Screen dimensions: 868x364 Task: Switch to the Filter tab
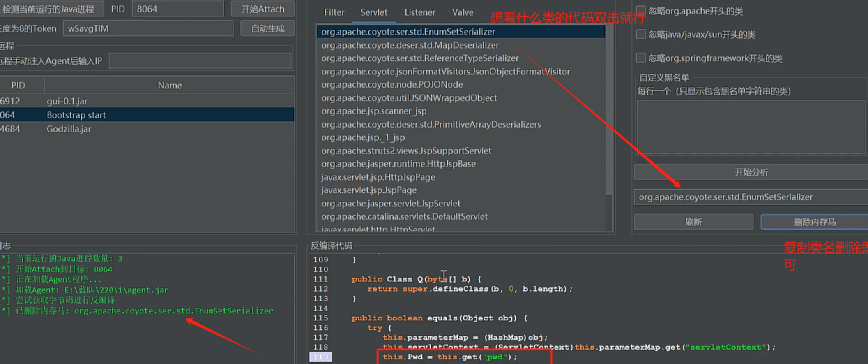click(334, 12)
